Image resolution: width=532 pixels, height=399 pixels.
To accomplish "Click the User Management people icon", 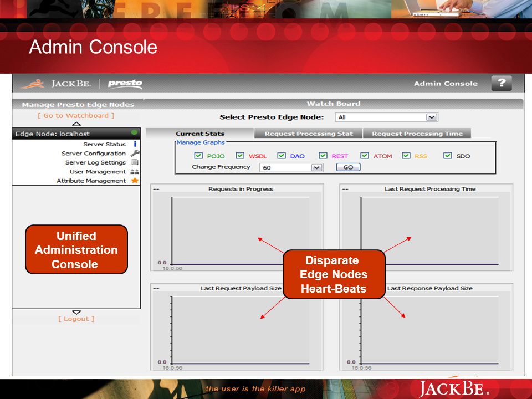I will click(135, 172).
